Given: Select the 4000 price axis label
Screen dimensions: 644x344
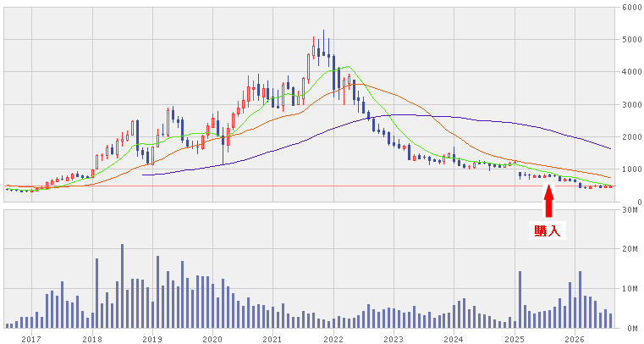Looking at the screenshot, I should tap(631, 72).
